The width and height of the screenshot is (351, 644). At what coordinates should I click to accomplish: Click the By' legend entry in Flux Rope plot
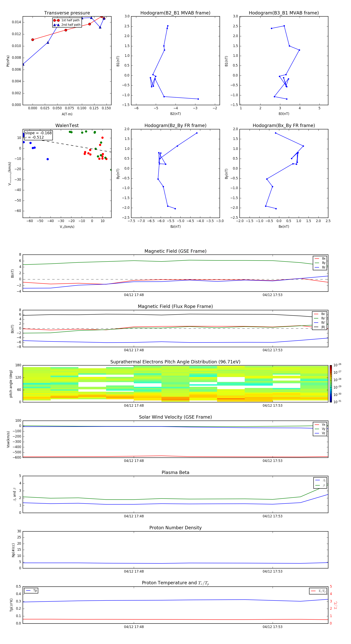click(320, 318)
